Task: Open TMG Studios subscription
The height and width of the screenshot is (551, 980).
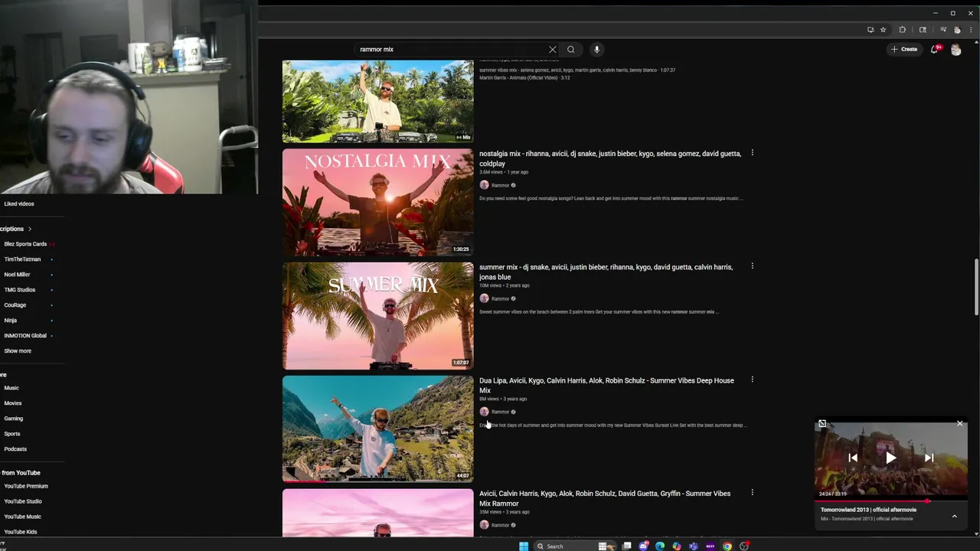Action: click(19, 290)
